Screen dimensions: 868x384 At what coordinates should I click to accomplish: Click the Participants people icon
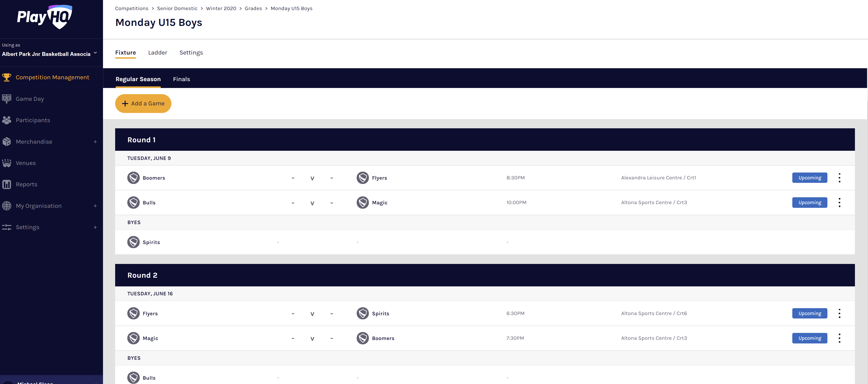(7, 120)
